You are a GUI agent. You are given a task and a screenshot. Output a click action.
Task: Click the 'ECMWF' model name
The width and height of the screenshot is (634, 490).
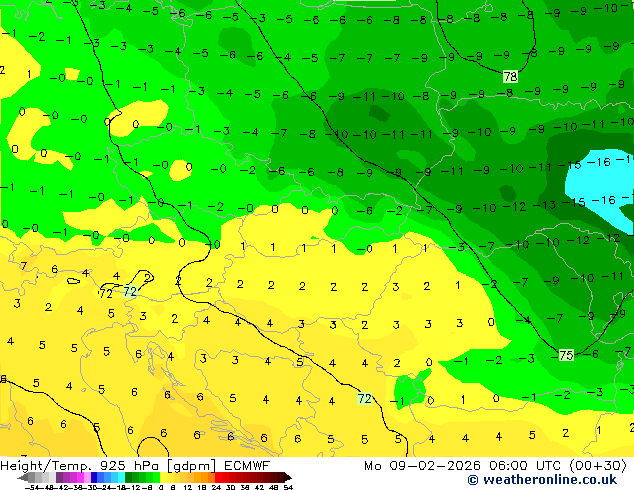point(247,466)
